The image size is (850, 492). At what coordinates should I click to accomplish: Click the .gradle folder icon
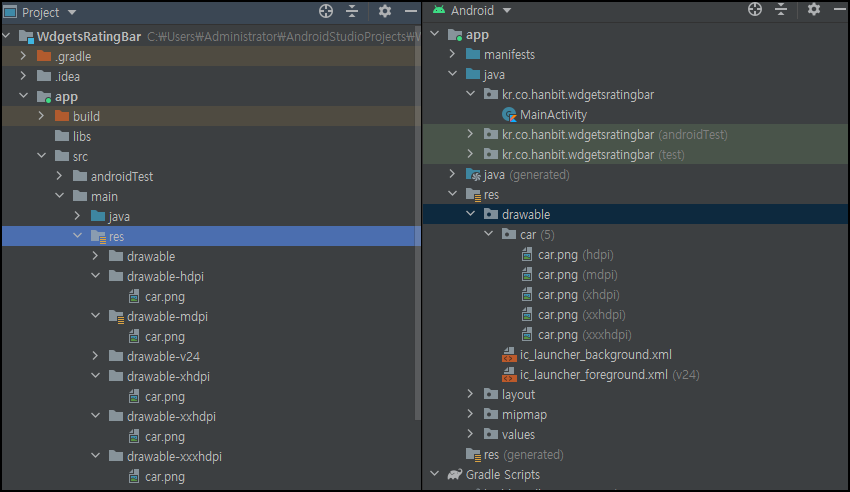(x=44, y=56)
